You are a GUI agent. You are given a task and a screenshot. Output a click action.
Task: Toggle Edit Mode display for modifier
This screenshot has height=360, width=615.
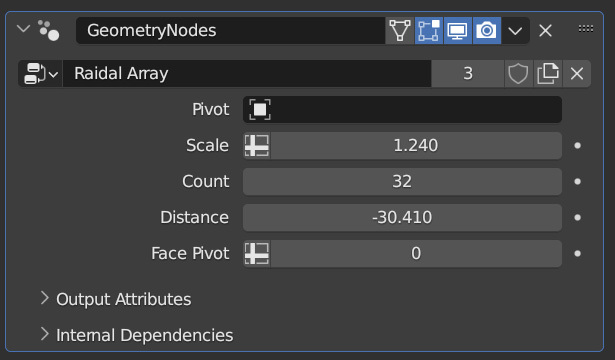[429, 31]
